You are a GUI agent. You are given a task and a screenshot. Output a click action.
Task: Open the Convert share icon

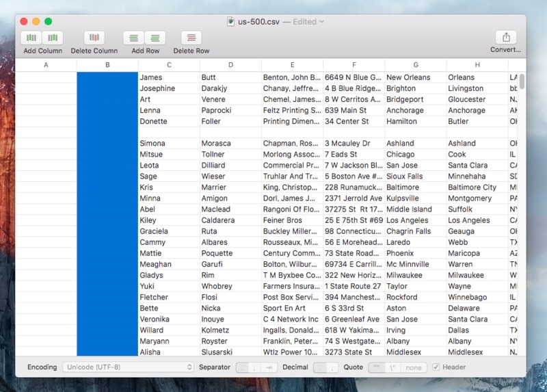[505, 38]
